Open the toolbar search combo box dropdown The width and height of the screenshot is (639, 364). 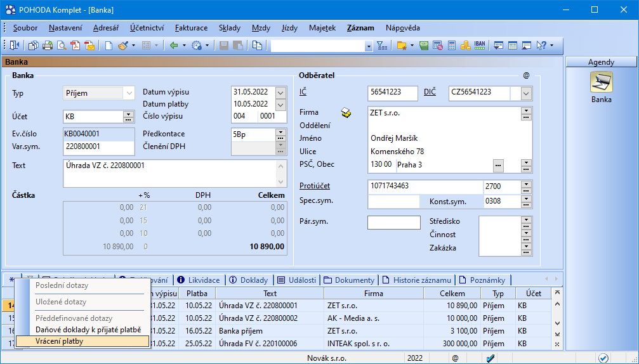pos(369,46)
